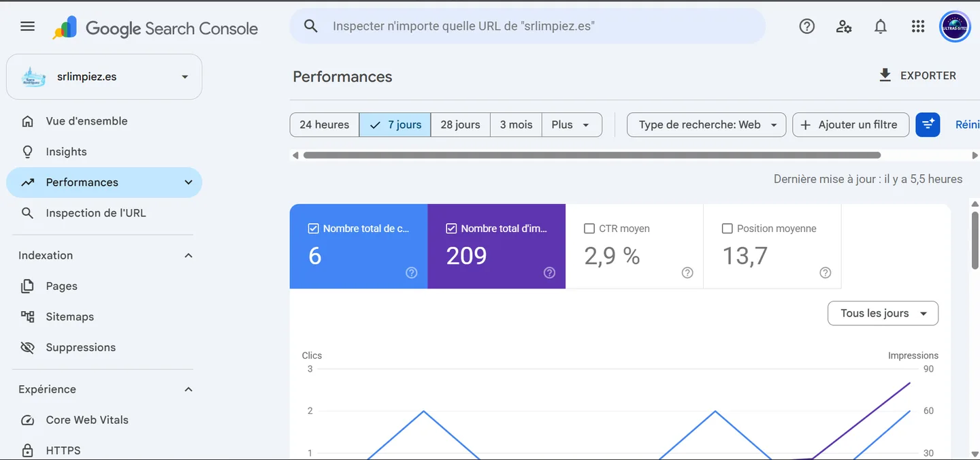Uncheck Nombre total de clics checkbox
The image size is (980, 460).
(314, 229)
